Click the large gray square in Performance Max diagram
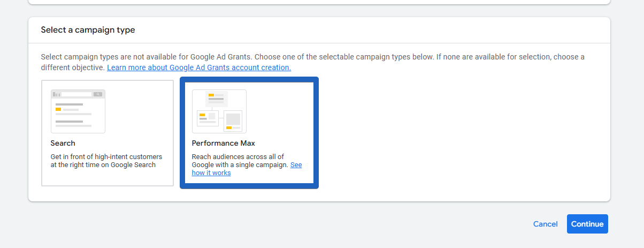The width and height of the screenshot is (644, 248). pyautogui.click(x=233, y=119)
